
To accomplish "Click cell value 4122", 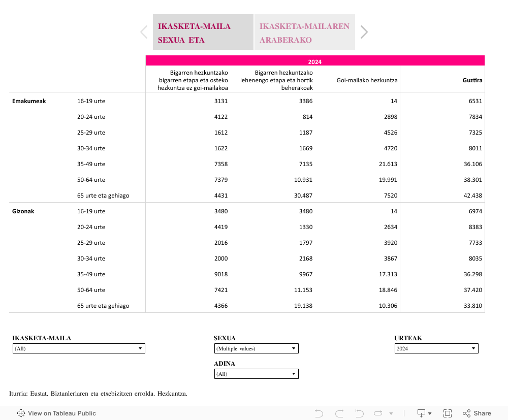I will pyautogui.click(x=221, y=117).
